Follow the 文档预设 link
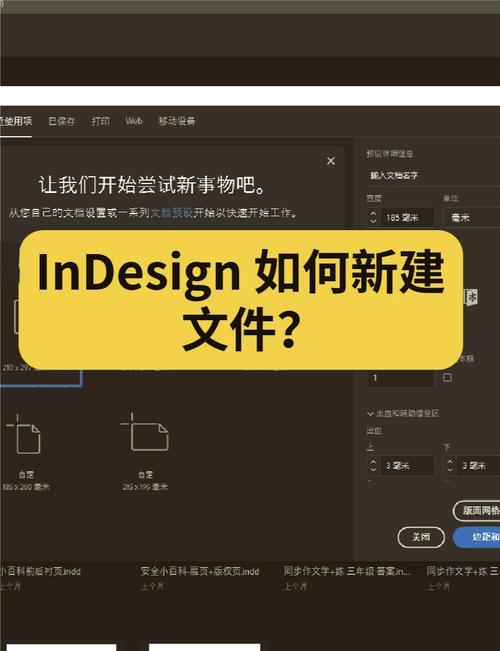 click(171, 213)
